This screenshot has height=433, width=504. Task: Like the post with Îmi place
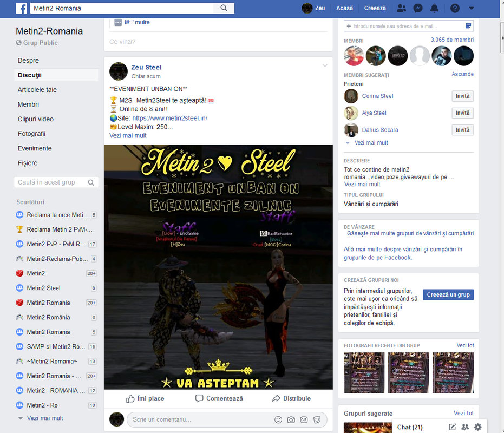click(x=145, y=398)
